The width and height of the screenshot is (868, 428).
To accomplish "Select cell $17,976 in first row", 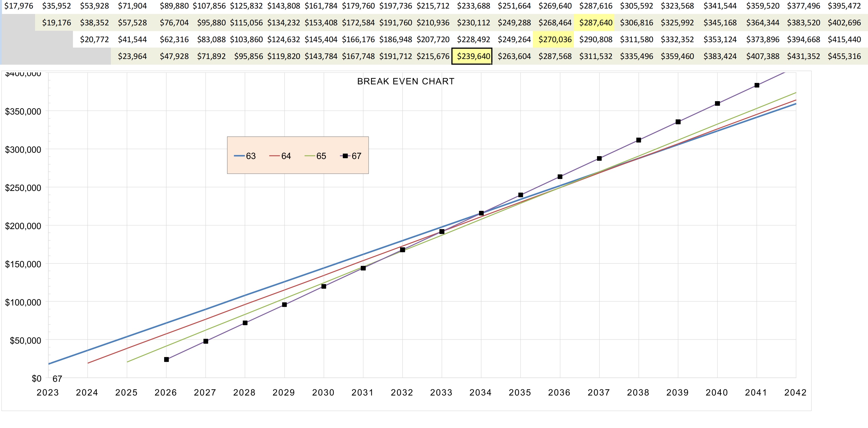I will (19, 6).
